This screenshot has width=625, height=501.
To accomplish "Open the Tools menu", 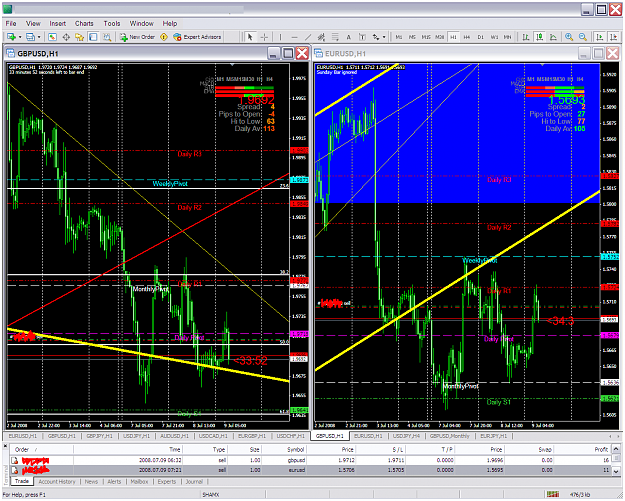I will [x=112, y=24].
